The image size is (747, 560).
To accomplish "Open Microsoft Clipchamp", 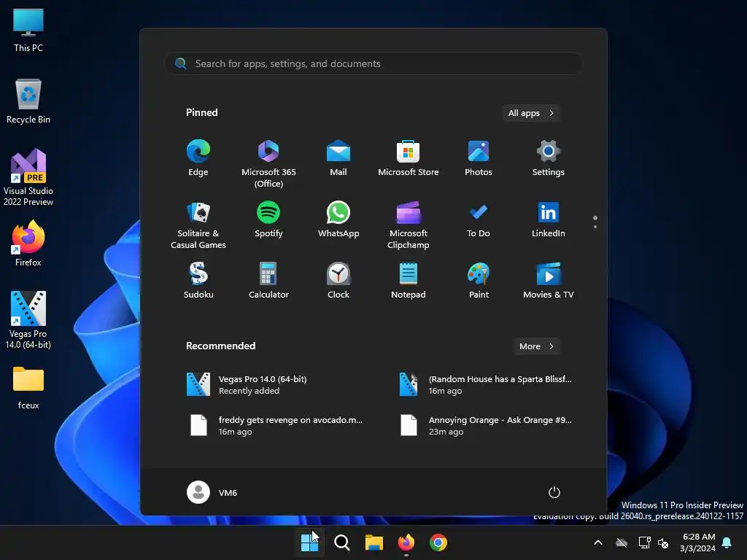I will coord(409,225).
